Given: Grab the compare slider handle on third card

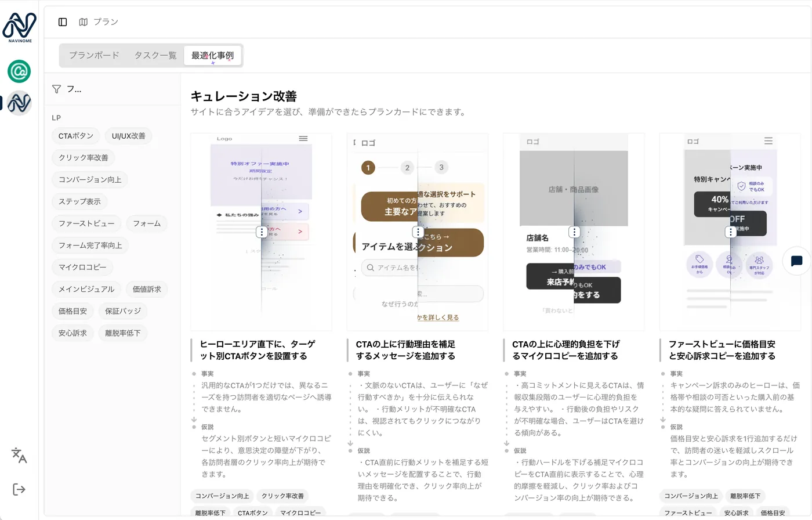Looking at the screenshot, I should pos(574,232).
